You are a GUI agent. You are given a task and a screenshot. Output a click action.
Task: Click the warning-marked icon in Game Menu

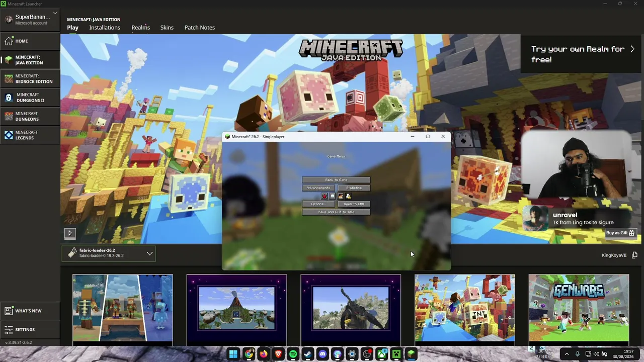click(x=349, y=196)
